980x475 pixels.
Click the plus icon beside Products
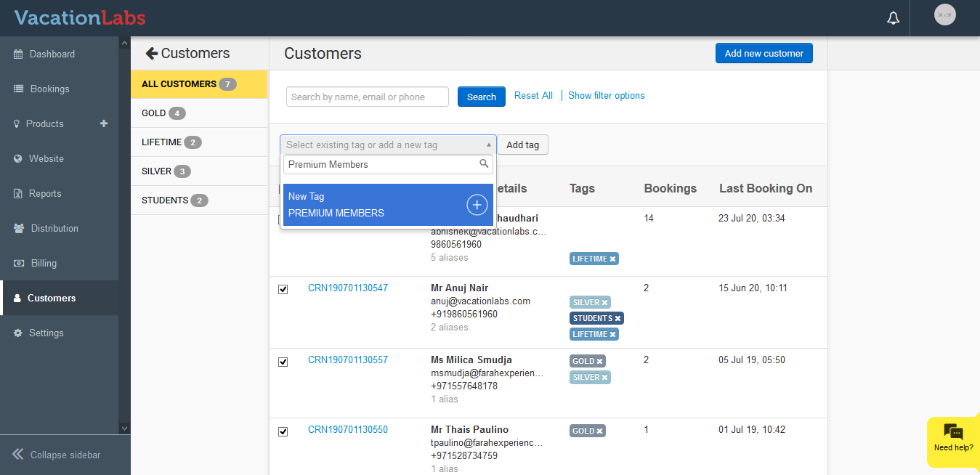point(104,123)
